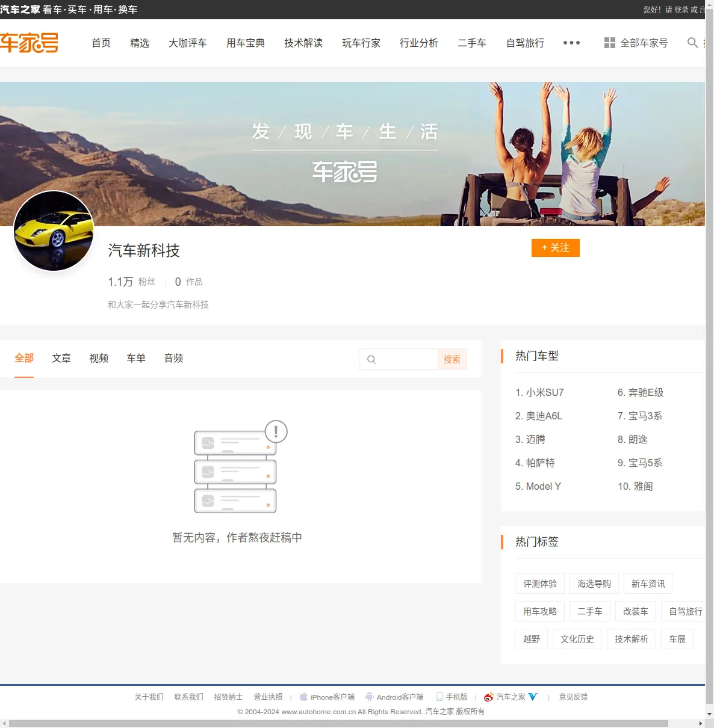This screenshot has height=728, width=714.
Task: Switch to the 文章 tab
Action: click(61, 358)
